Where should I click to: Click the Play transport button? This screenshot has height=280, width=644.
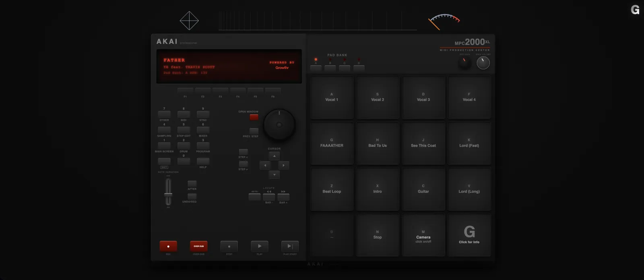pyautogui.click(x=260, y=246)
